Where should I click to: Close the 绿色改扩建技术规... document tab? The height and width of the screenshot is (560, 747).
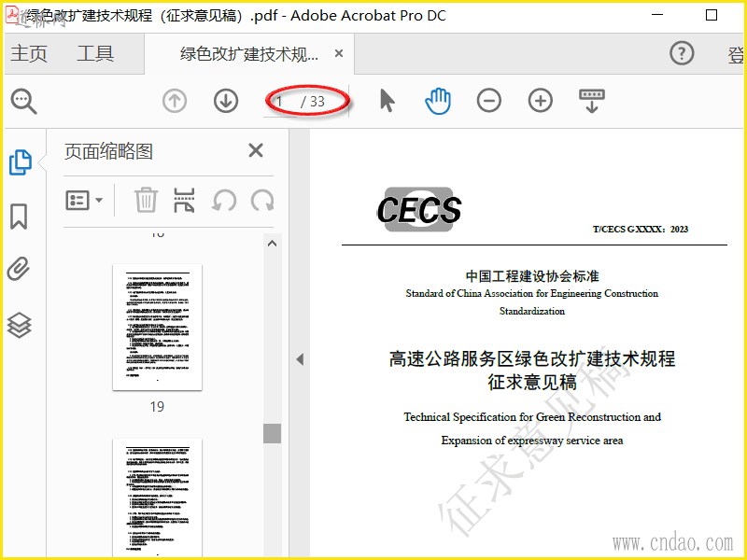coord(339,53)
